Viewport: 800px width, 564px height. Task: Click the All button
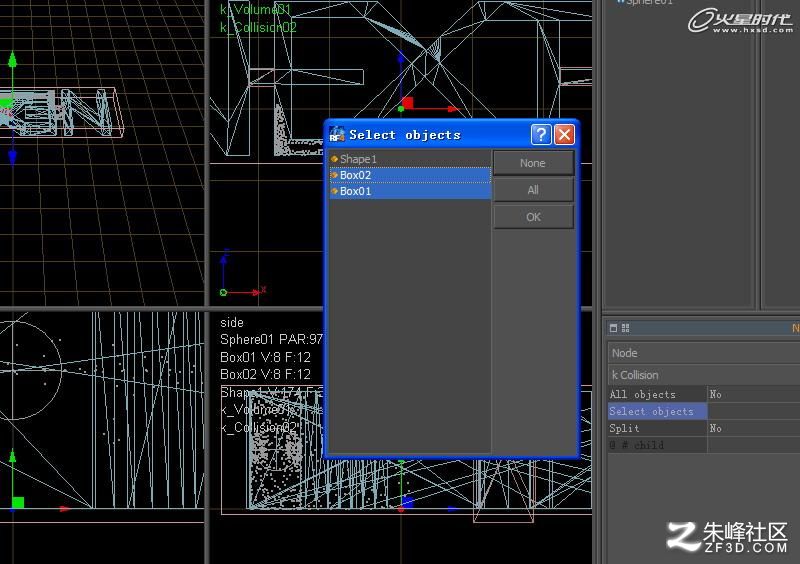click(533, 190)
